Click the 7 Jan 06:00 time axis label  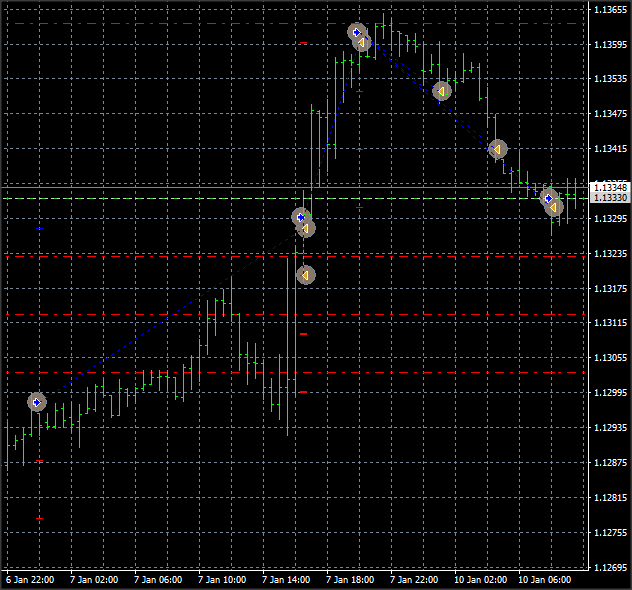158,580
